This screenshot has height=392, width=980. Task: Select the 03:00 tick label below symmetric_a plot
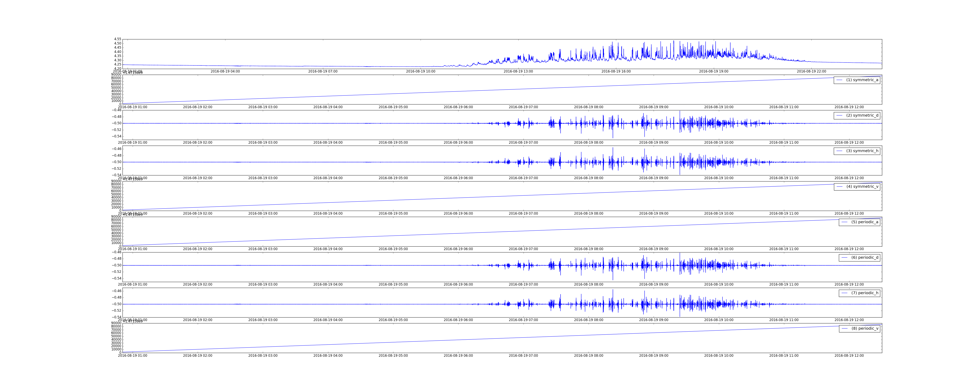(x=263, y=107)
